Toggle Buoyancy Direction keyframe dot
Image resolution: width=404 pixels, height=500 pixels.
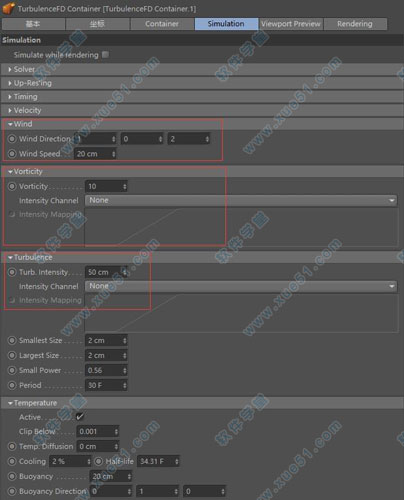coord(12,491)
